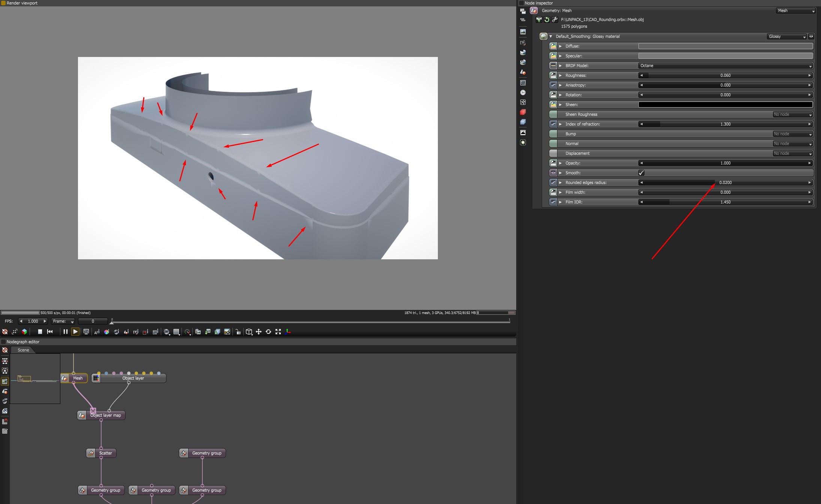The width and height of the screenshot is (821, 504).
Task: Select the Scatter node
Action: click(x=101, y=453)
